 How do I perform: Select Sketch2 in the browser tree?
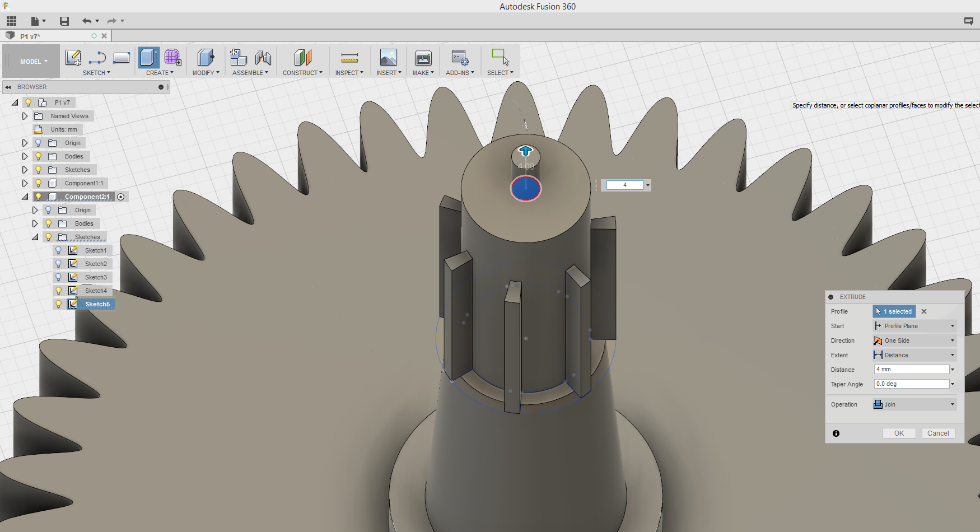click(96, 264)
